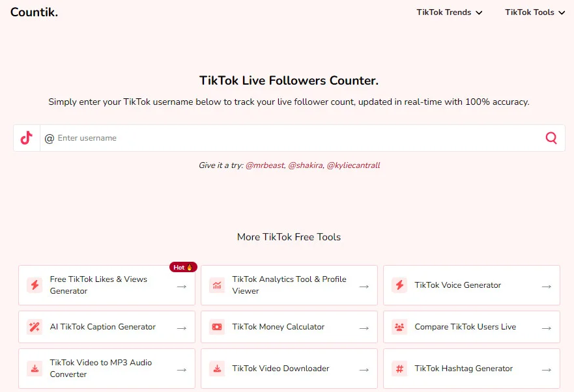The image size is (574, 392).
Task: Expand the TikTok Tools chevron
Action: [x=562, y=13]
